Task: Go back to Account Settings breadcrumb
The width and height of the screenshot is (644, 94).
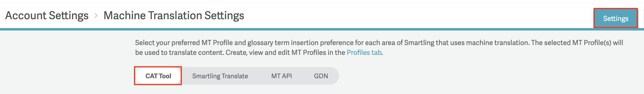Action: [x=47, y=16]
